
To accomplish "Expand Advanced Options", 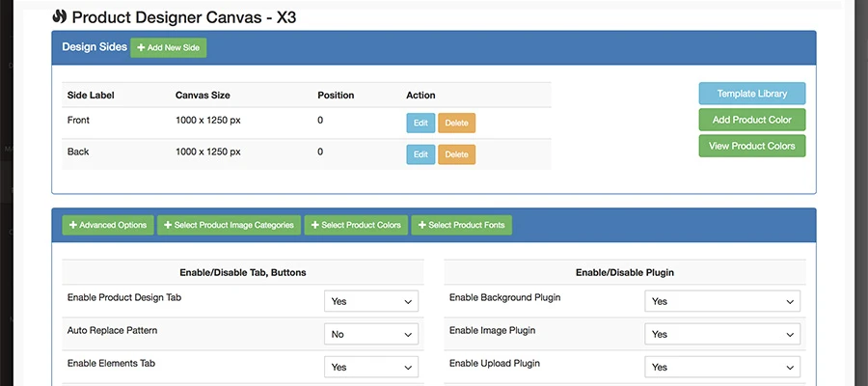I will click(x=107, y=225).
